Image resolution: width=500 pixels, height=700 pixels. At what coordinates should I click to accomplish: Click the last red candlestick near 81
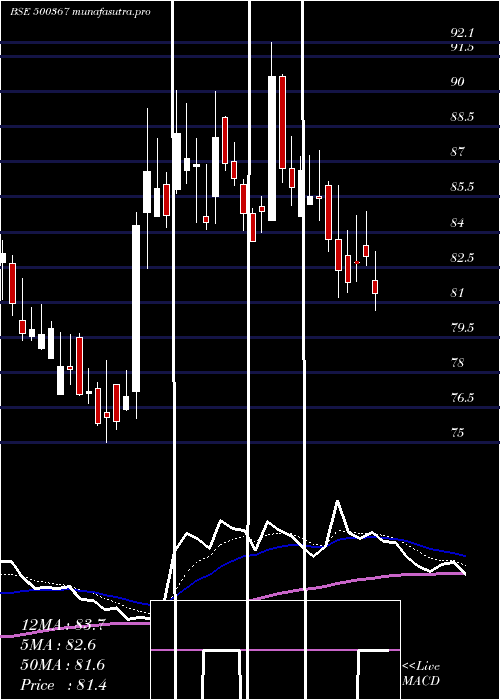[375, 287]
